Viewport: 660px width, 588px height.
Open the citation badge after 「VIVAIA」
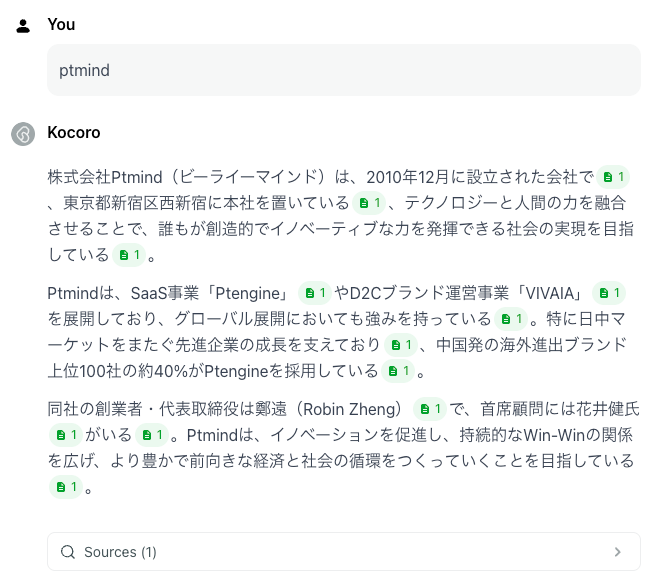point(608,293)
